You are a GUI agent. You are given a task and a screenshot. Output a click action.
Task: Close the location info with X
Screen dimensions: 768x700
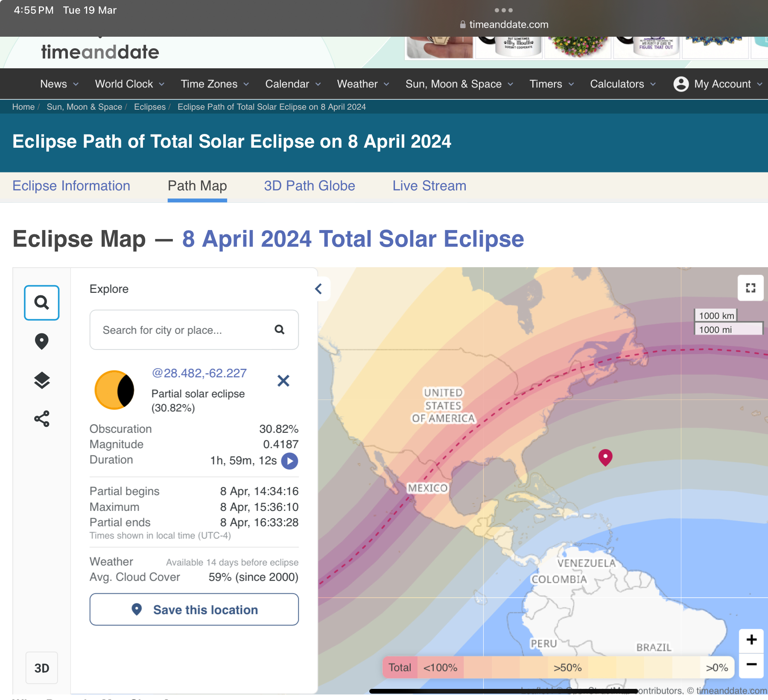(x=283, y=380)
